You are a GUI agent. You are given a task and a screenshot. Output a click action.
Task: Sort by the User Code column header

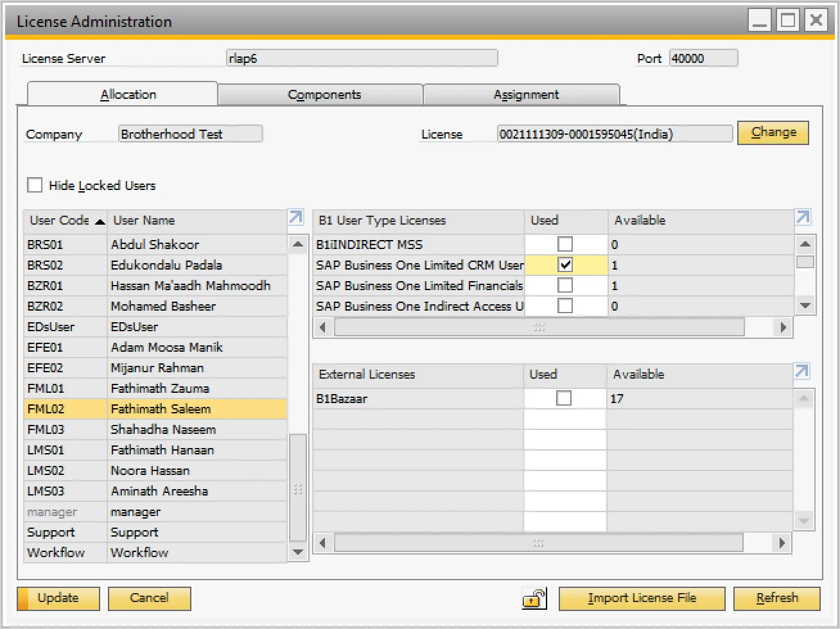point(66,221)
